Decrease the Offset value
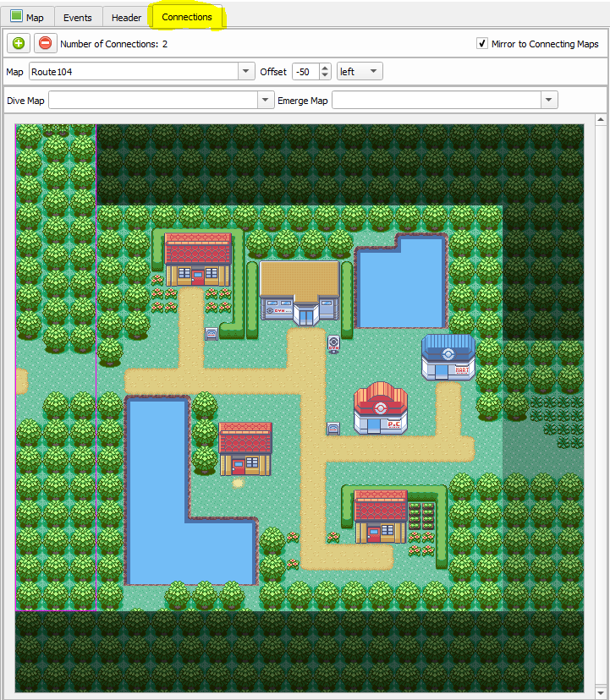The image size is (610, 700). coord(325,75)
